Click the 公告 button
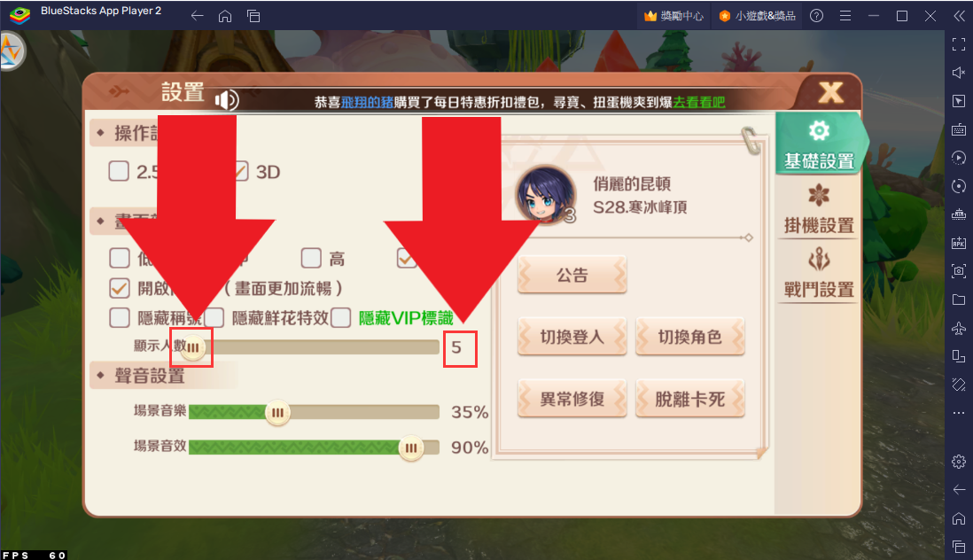The width and height of the screenshot is (973, 560). [x=572, y=275]
